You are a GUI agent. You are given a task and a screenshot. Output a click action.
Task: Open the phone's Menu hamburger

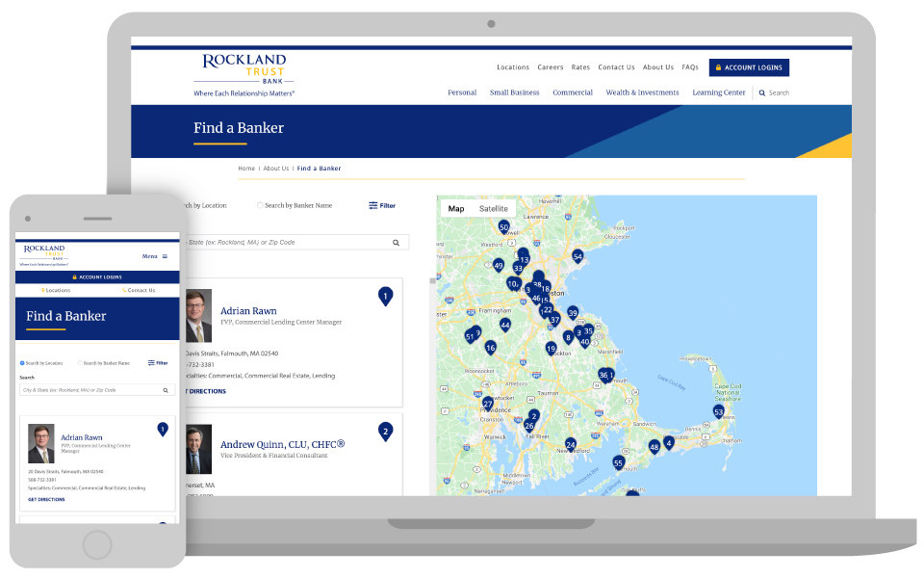click(x=155, y=256)
